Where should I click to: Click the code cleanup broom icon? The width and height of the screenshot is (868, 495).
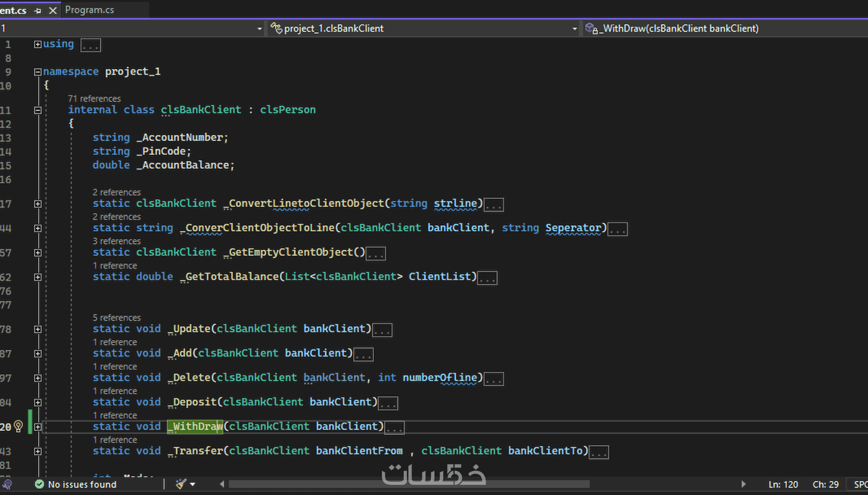coord(181,484)
